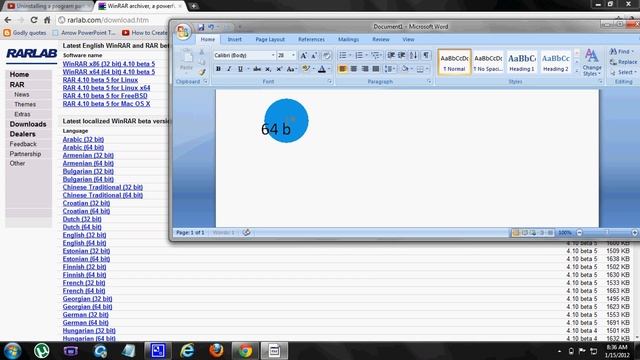The image size is (640, 360).
Task: Reload the Chrome page
Action: click(x=34, y=20)
